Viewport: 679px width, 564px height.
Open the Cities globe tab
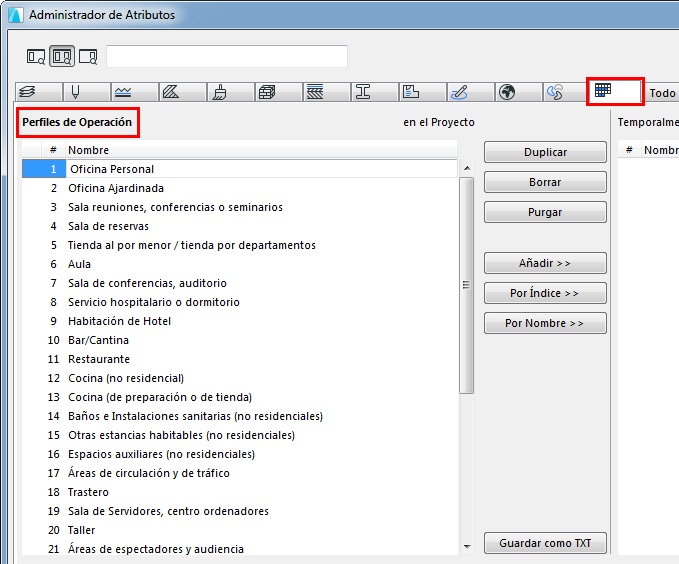(519, 92)
